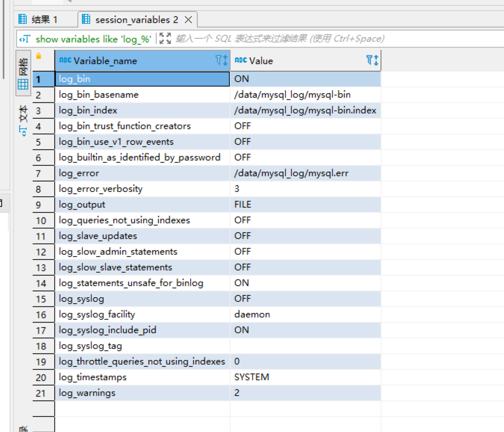Click the Variable_name column header
Viewport: 504px width, 432px height.
[x=142, y=61]
